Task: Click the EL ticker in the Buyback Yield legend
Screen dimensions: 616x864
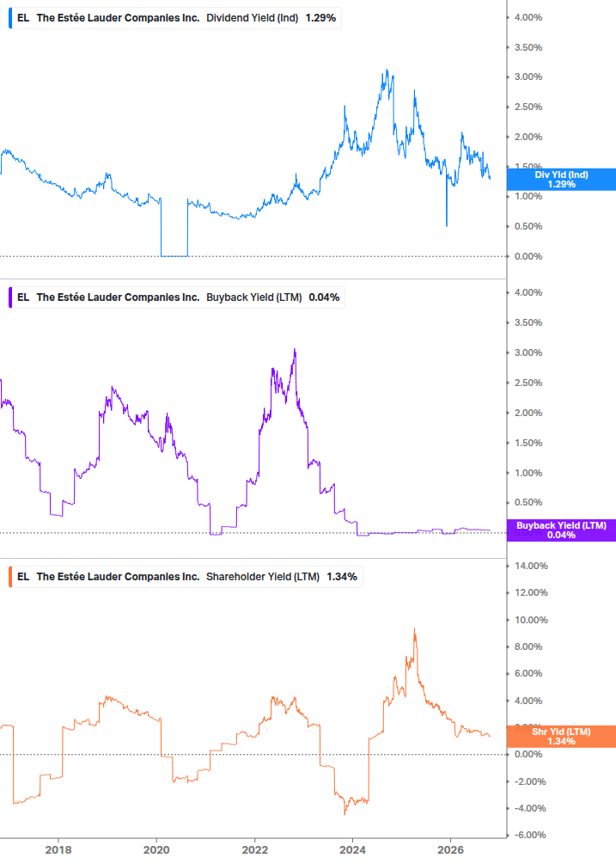Action: point(23,297)
